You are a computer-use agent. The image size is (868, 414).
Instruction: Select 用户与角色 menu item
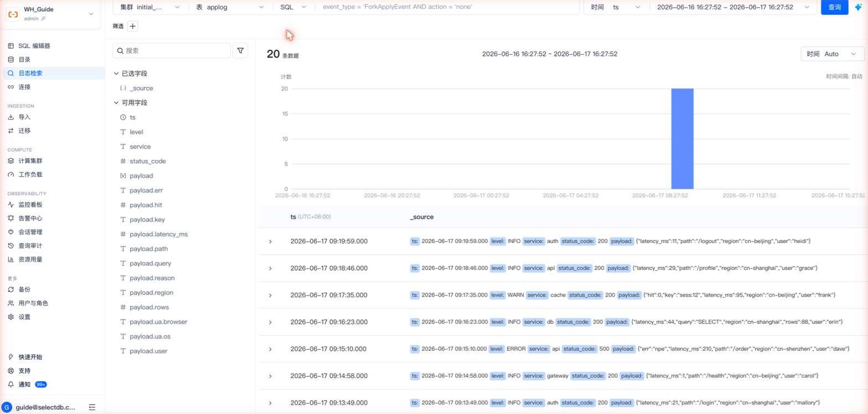tap(33, 303)
